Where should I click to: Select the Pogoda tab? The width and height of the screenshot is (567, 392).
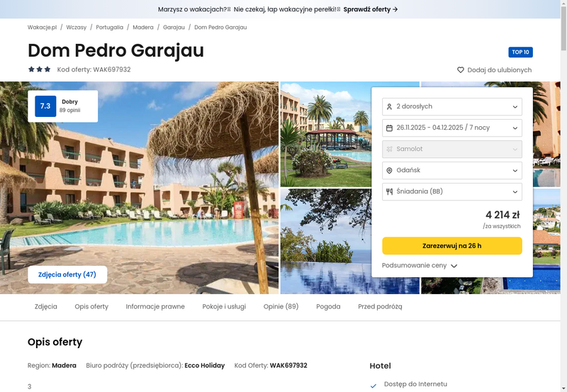(x=328, y=306)
